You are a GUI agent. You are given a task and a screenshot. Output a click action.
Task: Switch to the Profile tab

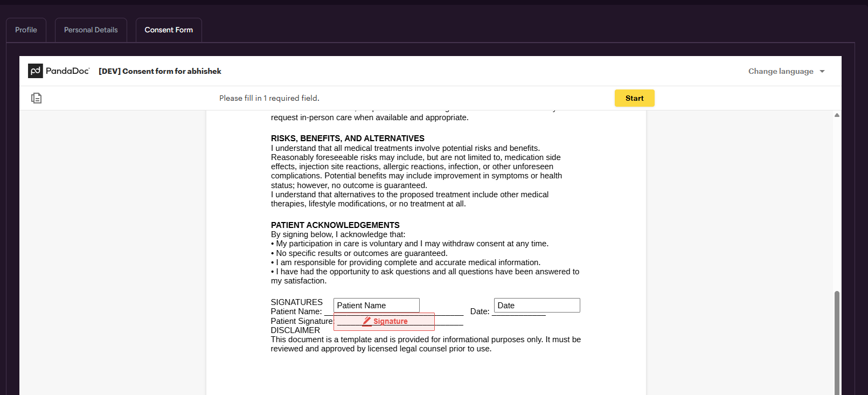[x=26, y=30]
